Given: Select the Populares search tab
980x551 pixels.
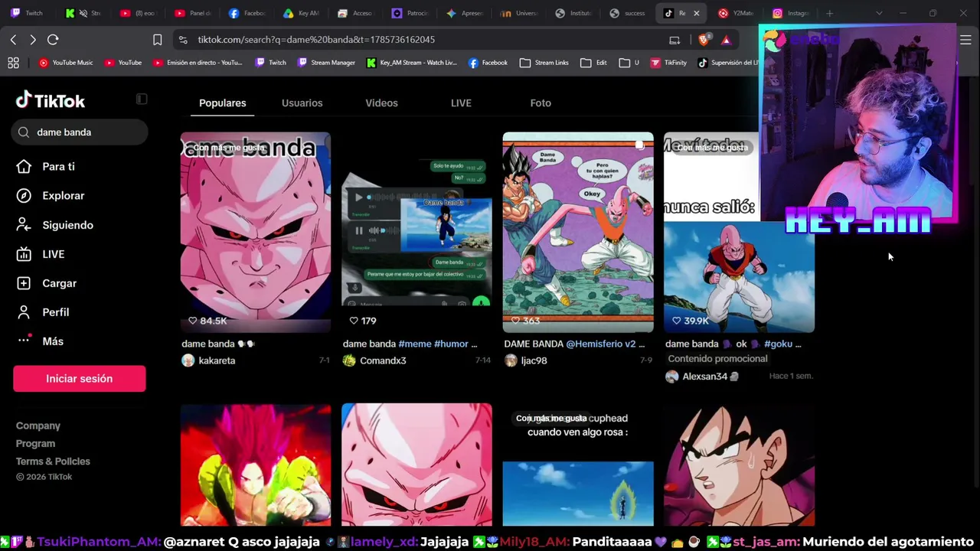Looking at the screenshot, I should [x=223, y=103].
